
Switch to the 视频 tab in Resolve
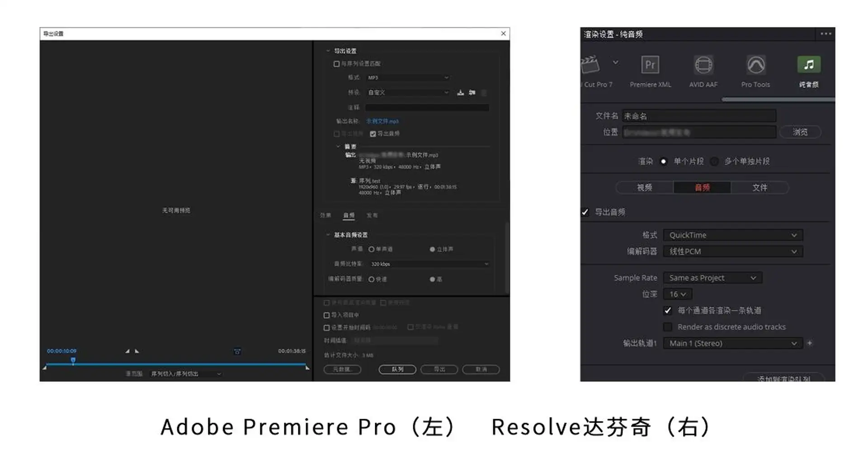(x=645, y=187)
